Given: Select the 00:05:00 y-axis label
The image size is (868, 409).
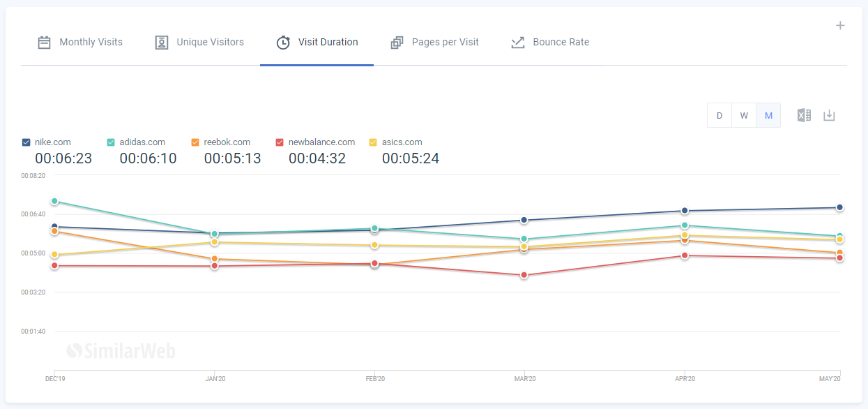Looking at the screenshot, I should pyautogui.click(x=33, y=253).
